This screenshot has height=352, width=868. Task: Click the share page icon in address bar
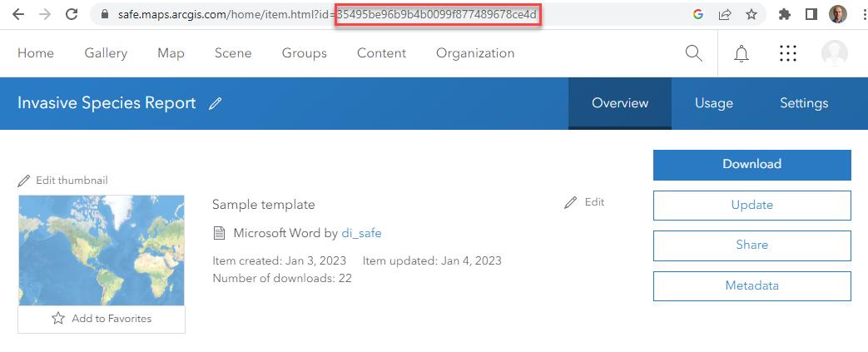point(724,15)
